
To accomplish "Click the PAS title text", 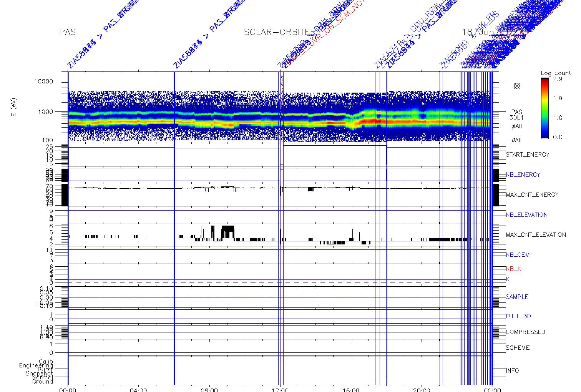I will coord(67,32).
